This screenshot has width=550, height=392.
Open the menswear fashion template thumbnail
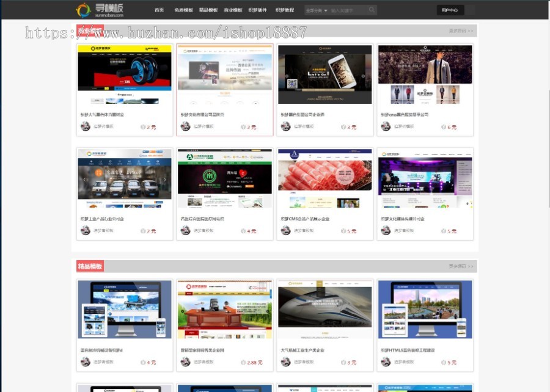click(x=425, y=74)
